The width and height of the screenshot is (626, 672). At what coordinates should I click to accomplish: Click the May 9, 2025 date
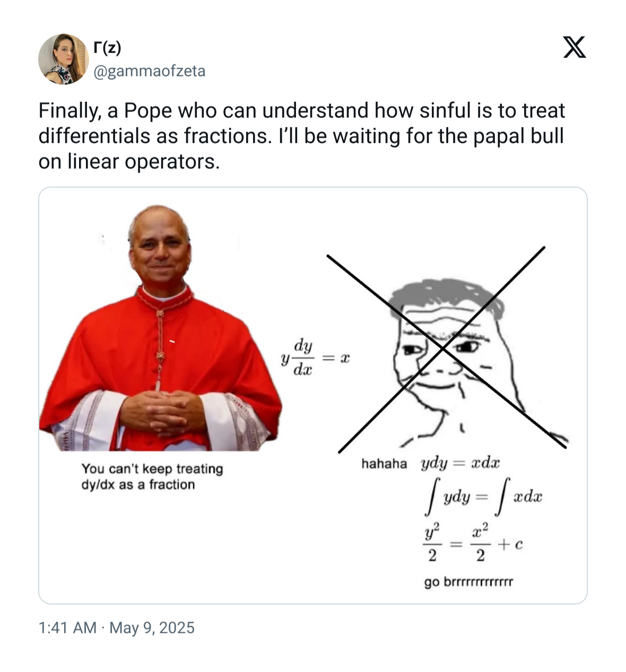(152, 628)
